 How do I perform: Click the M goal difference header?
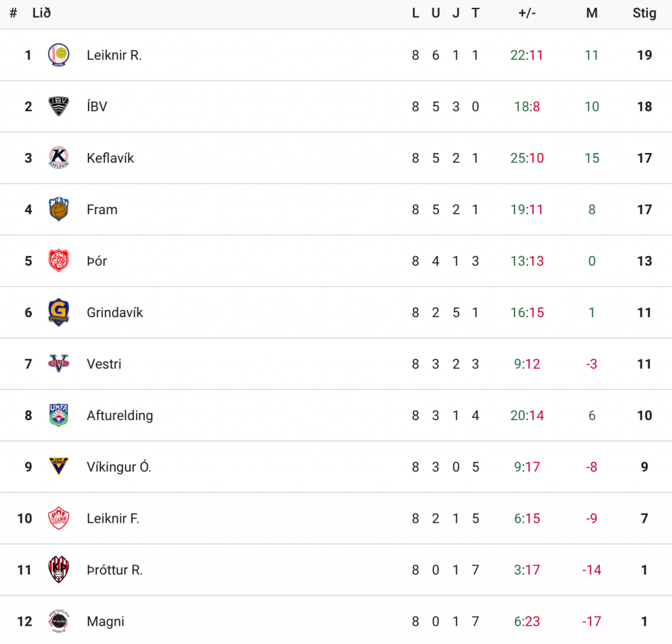pos(592,13)
